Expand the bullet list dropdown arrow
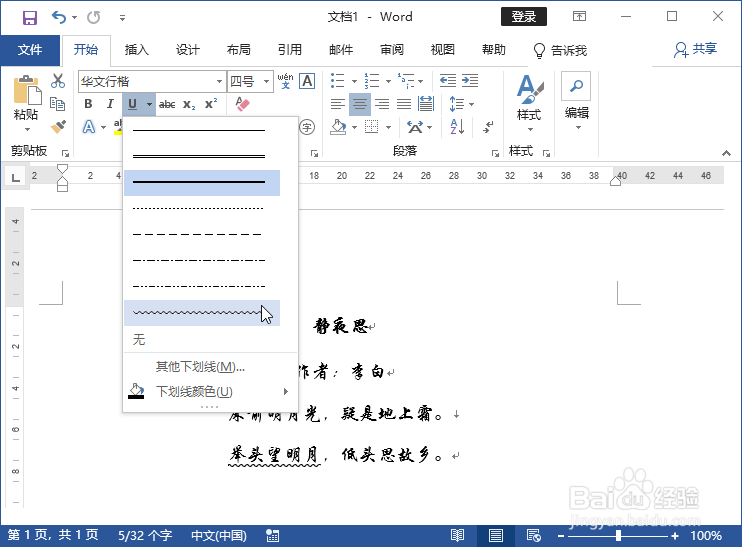 coord(354,81)
